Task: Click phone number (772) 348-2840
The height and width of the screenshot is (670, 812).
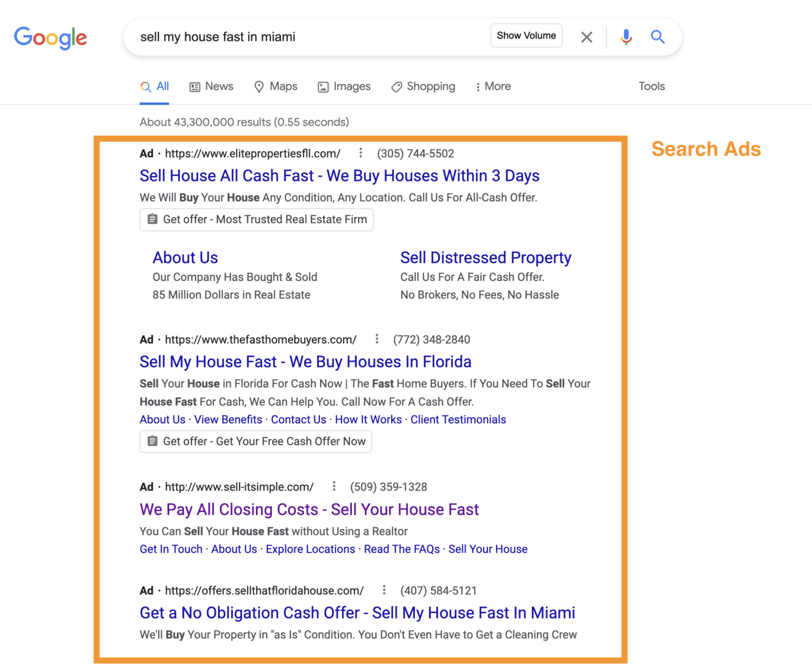Action: point(432,339)
